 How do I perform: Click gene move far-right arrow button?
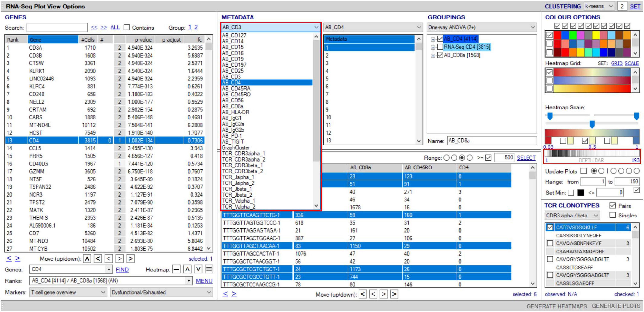(130, 258)
